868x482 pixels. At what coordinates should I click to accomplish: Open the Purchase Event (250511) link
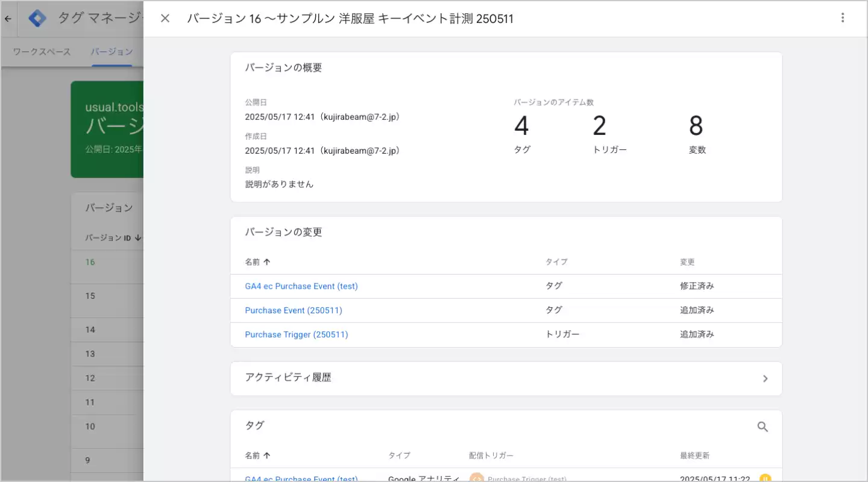293,310
